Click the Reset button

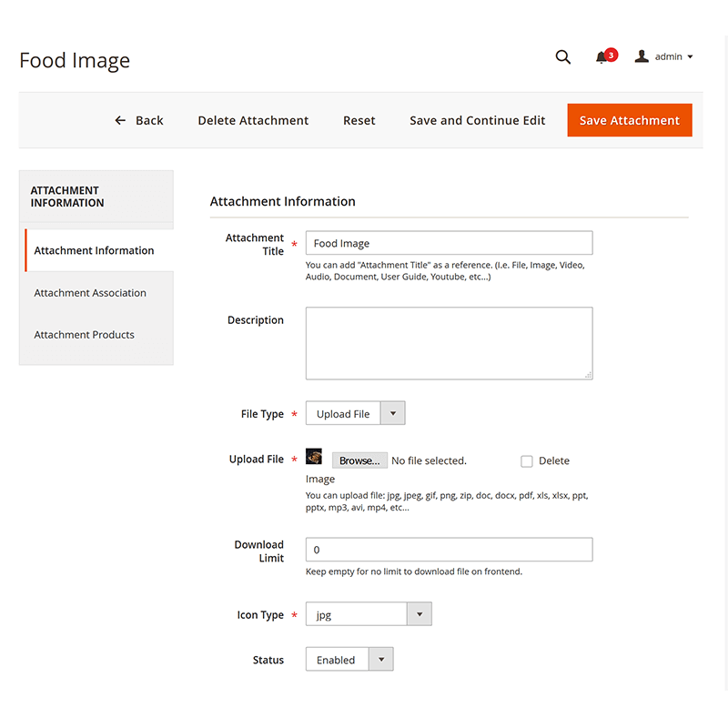coord(359,119)
